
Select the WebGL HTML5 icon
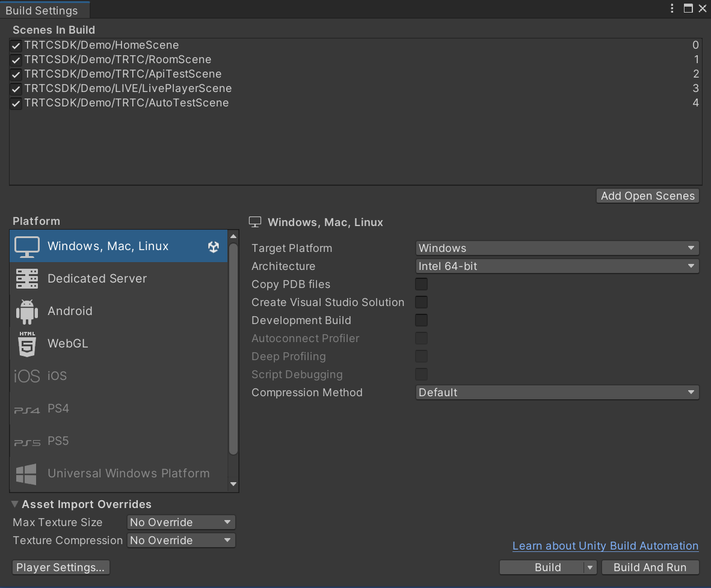coord(27,344)
